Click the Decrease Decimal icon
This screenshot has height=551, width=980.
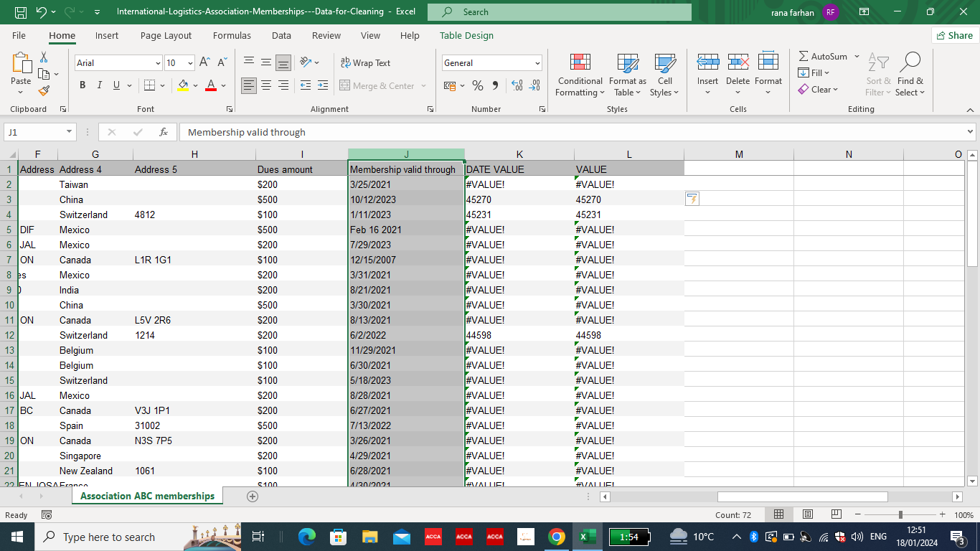pyautogui.click(x=534, y=85)
